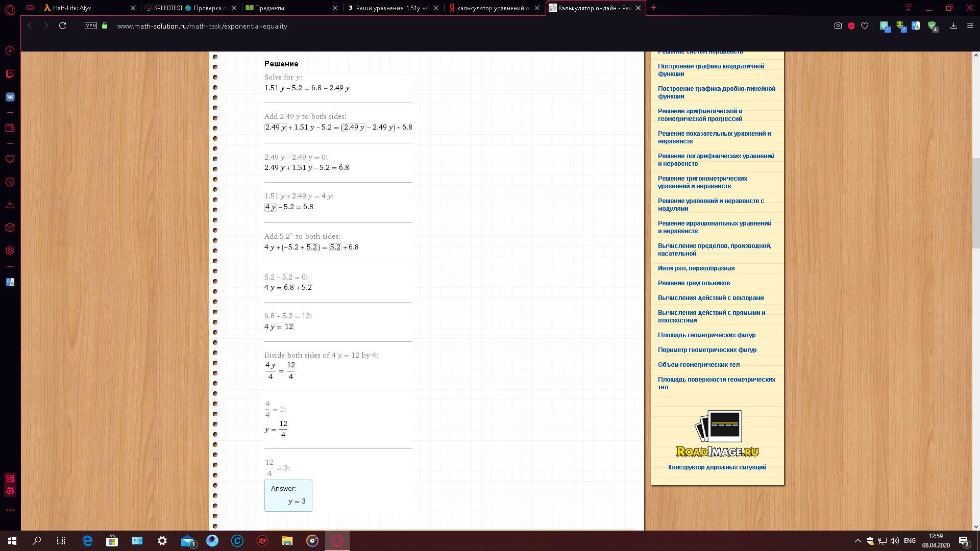
Task: Open the Opera easy setup menu
Action: 970,26
